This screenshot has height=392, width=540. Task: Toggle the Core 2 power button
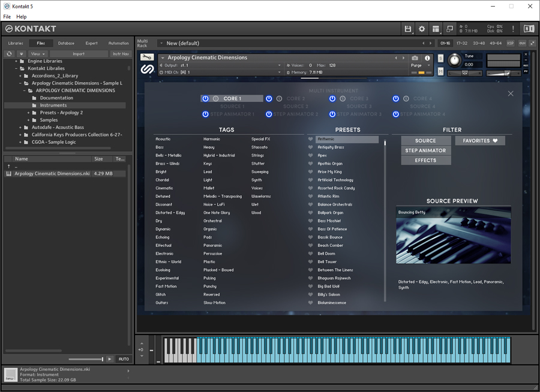(269, 98)
